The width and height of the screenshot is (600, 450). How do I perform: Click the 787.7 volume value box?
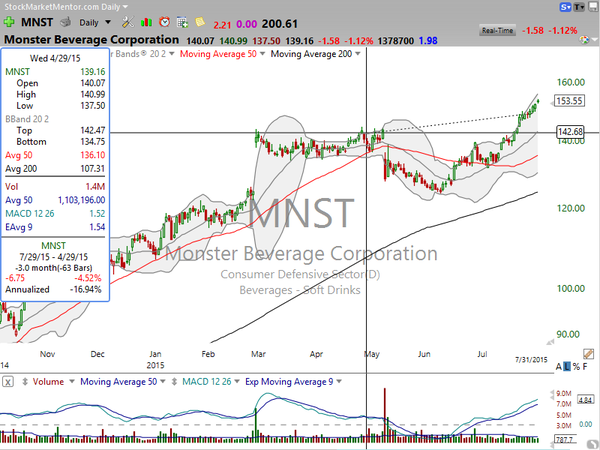click(x=564, y=440)
